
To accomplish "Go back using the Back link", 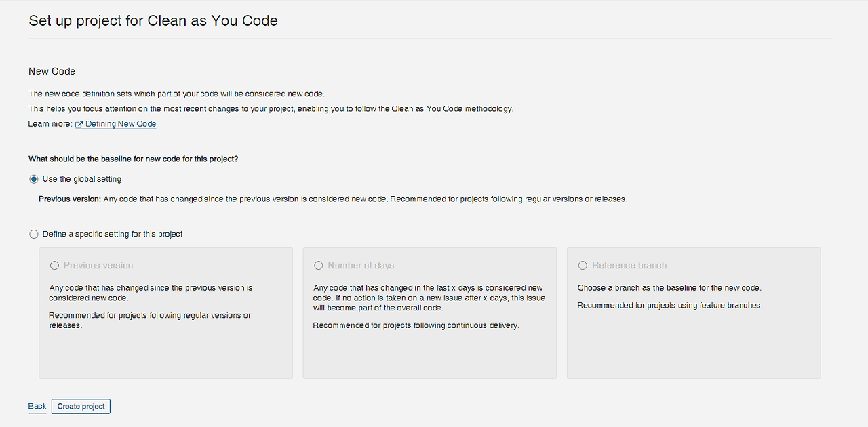I will (37, 406).
